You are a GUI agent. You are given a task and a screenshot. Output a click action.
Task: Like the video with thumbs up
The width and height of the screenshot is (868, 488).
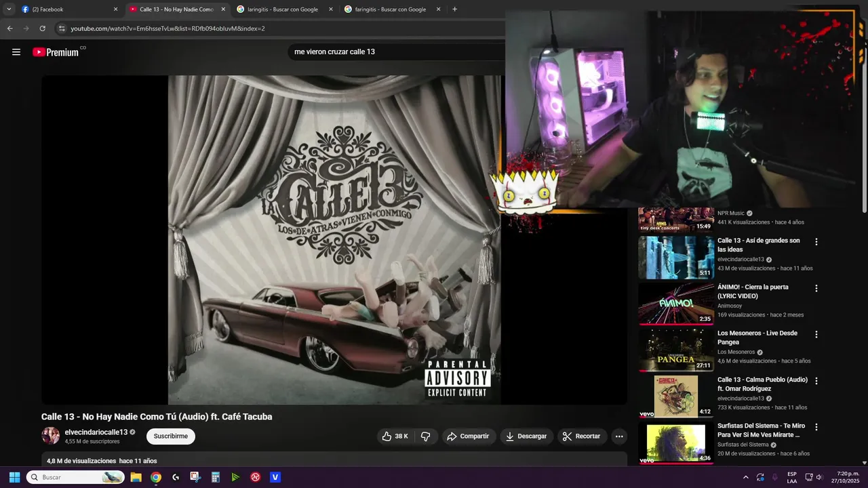click(x=394, y=436)
